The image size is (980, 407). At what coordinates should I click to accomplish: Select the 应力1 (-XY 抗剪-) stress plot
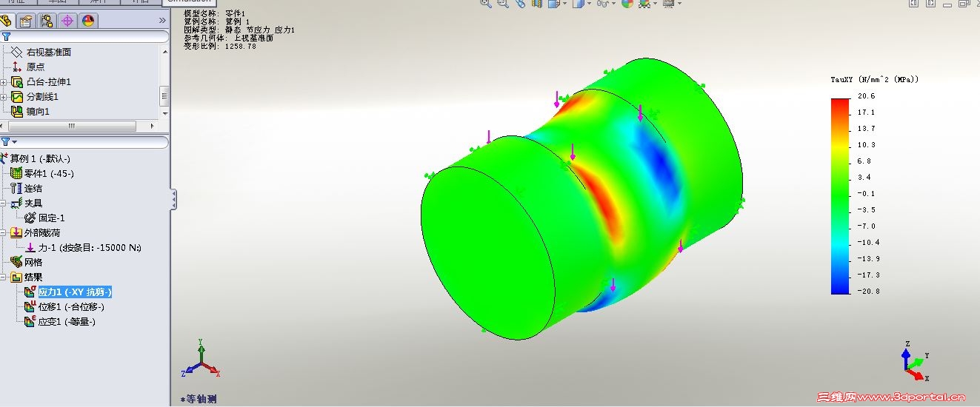75,292
